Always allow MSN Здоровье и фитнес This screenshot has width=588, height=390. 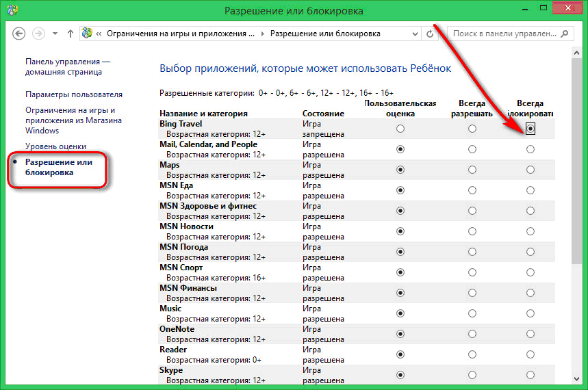click(472, 211)
